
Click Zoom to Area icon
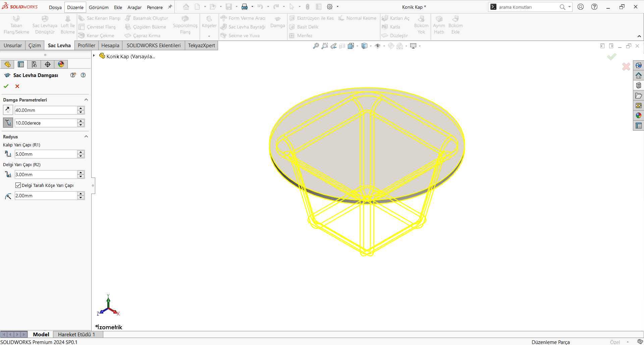click(x=325, y=46)
